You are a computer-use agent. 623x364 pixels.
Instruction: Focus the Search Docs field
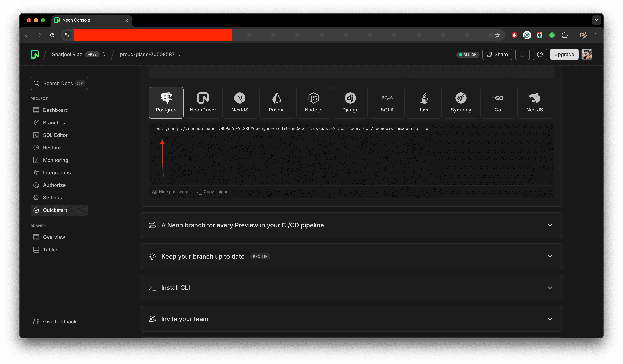tap(59, 83)
